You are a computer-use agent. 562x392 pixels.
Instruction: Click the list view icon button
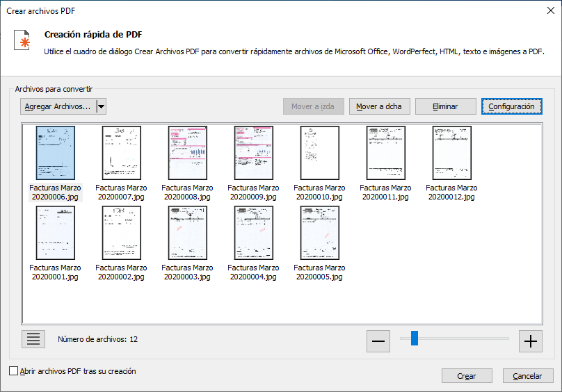pyautogui.click(x=33, y=339)
